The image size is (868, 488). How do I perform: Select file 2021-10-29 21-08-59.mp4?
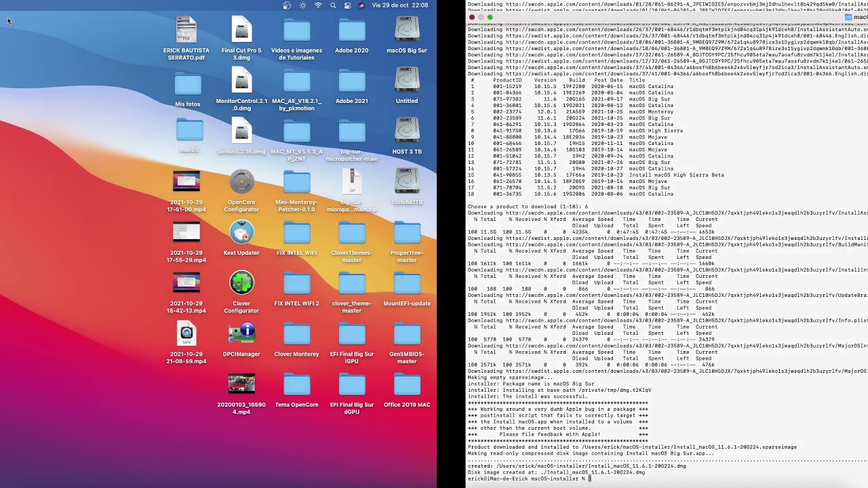186,334
